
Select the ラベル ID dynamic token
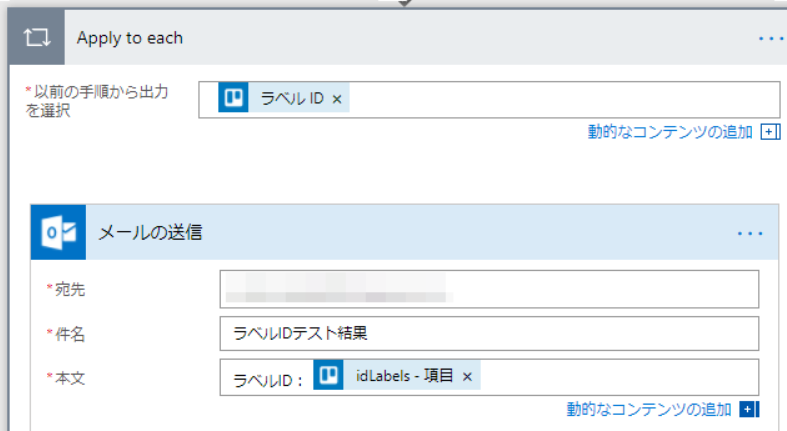click(284, 97)
